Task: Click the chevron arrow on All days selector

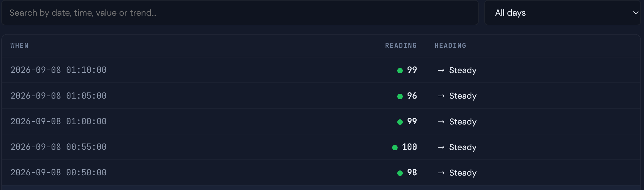Action: 636,13
